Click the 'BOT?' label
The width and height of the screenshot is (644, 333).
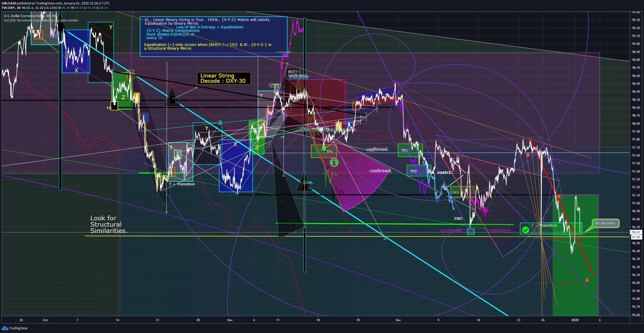[293, 72]
